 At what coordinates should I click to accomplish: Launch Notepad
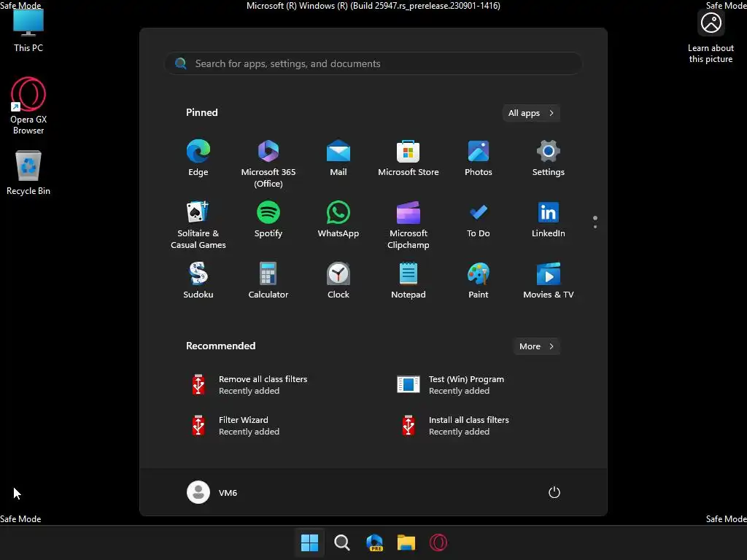(x=409, y=281)
